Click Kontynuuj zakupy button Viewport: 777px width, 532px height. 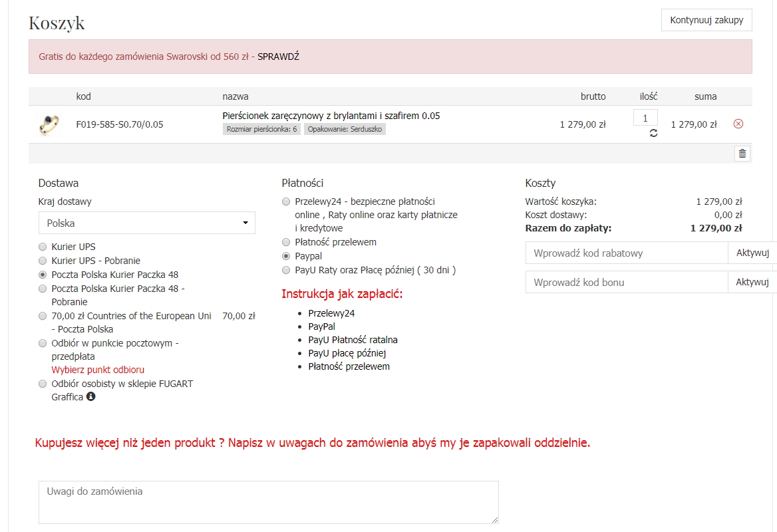coord(706,20)
